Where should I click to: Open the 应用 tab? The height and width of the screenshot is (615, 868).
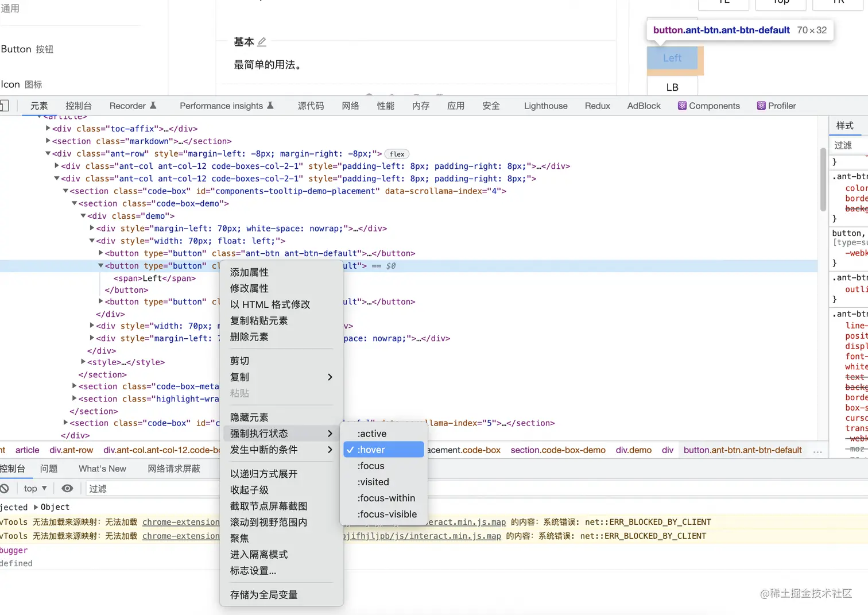click(x=456, y=106)
